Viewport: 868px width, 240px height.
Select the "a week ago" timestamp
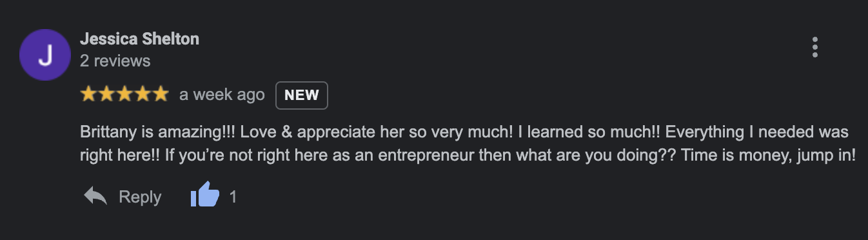click(x=222, y=95)
